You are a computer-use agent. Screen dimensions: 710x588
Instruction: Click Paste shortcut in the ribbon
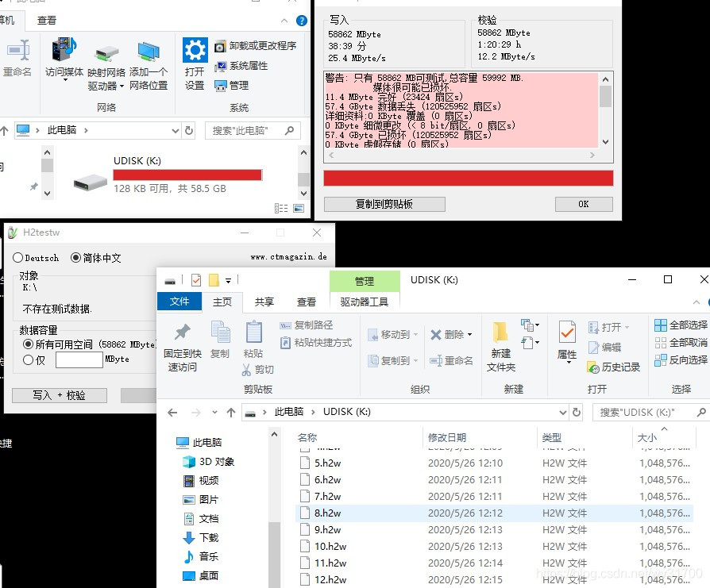point(316,342)
